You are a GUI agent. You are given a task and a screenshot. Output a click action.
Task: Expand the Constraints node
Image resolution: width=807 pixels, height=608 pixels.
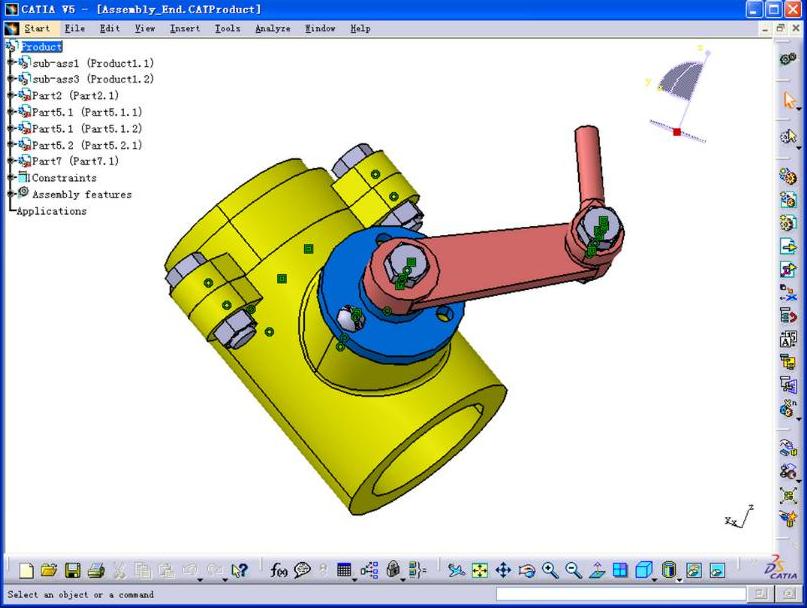coord(10,178)
